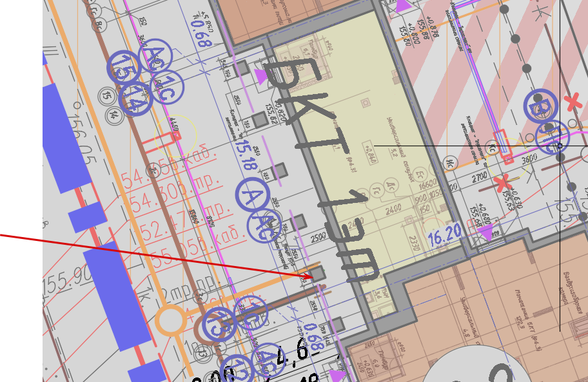Select the blue circle labeled '4с'
This screenshot has width=588, height=382.
[x=268, y=360]
